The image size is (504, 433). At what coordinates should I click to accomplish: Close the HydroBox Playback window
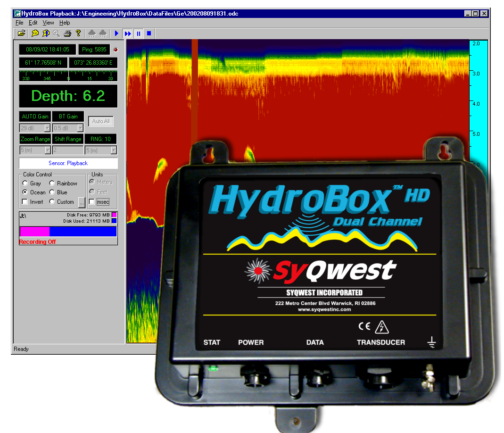pyautogui.click(x=484, y=14)
